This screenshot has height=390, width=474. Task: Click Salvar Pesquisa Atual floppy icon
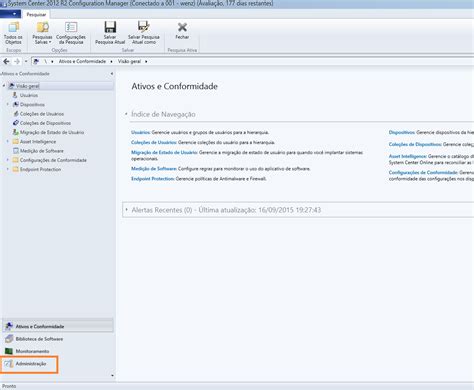[110, 27]
